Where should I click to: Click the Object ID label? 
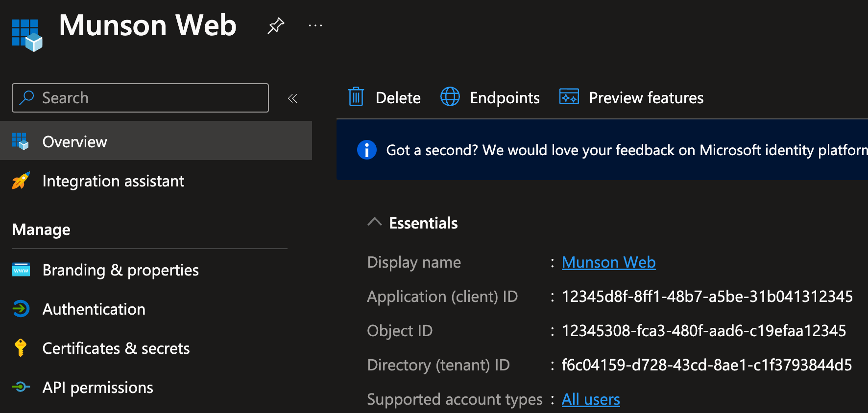coord(400,331)
